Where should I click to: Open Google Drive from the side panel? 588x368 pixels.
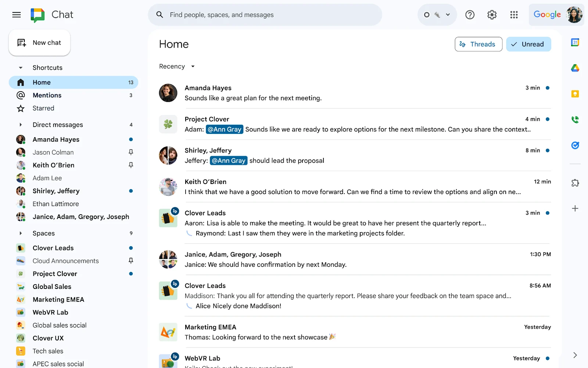(576, 68)
